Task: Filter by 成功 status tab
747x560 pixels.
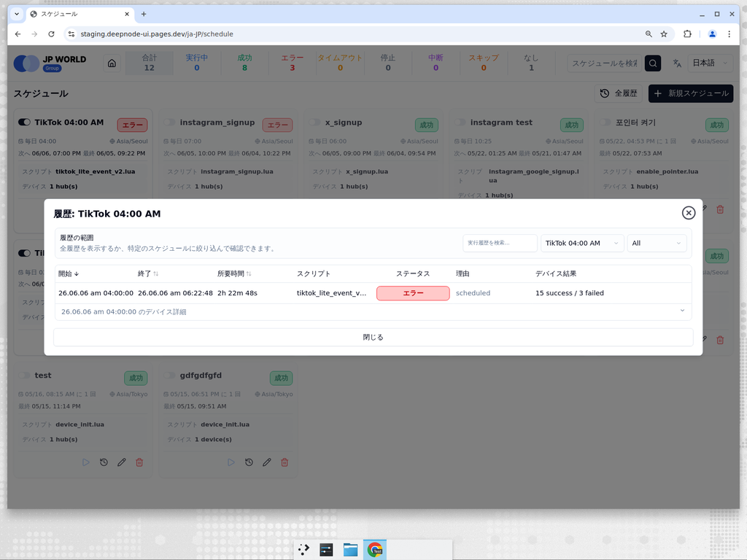Action: [x=244, y=63]
